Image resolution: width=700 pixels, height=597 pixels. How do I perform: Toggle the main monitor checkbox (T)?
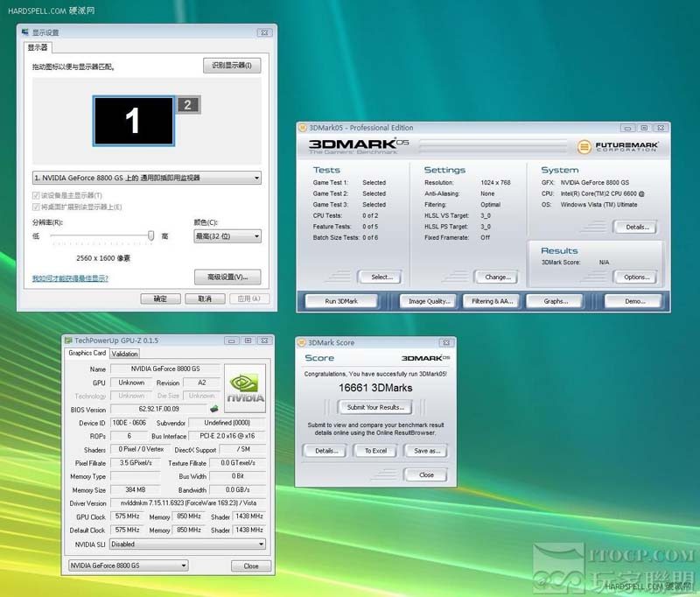pyautogui.click(x=36, y=195)
